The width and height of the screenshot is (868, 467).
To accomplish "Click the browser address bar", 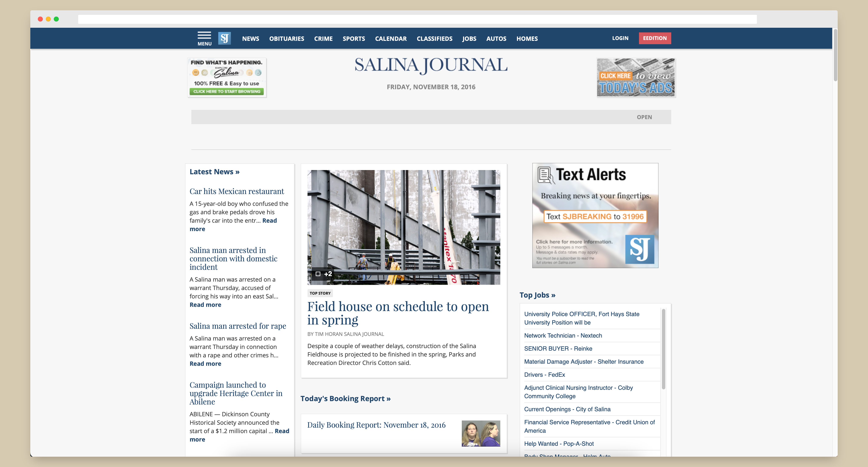I will click(x=417, y=19).
